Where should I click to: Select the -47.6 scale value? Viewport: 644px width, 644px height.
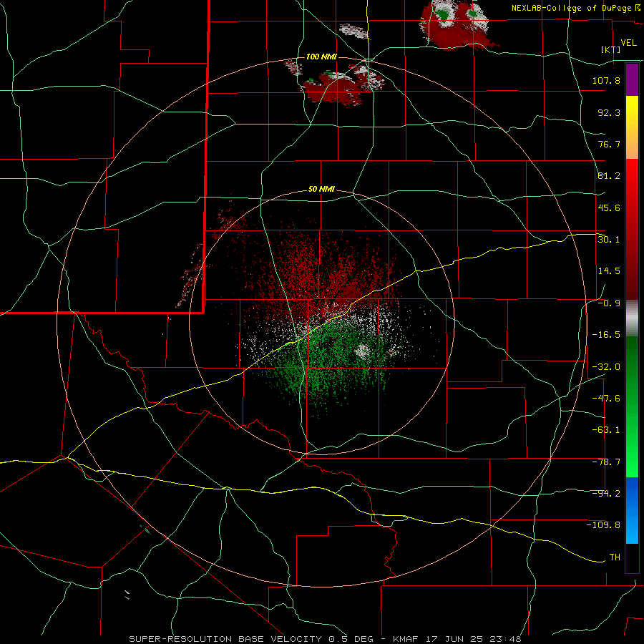(x=606, y=399)
